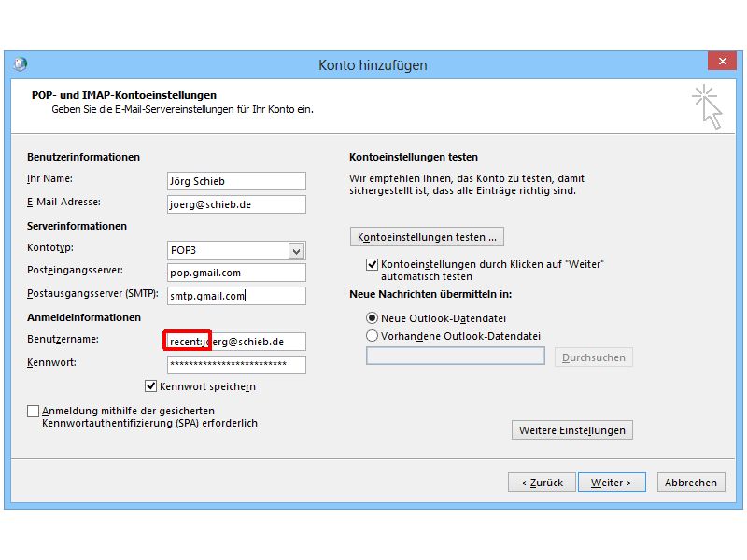The image size is (747, 560).
Task: Click the Neue Nachrichten übermitteln in label
Action: point(430,294)
